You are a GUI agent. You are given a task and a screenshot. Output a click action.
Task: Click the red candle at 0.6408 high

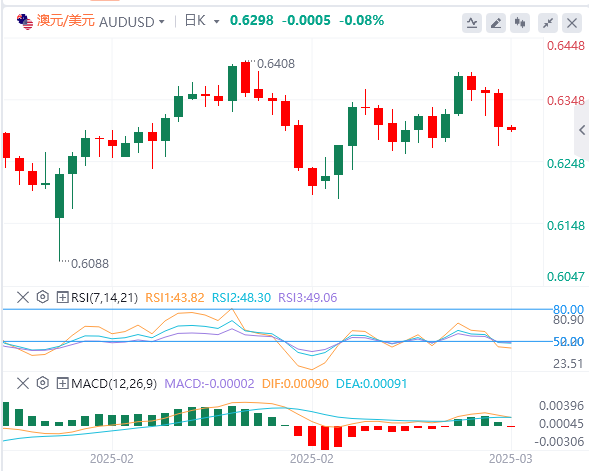click(x=246, y=78)
